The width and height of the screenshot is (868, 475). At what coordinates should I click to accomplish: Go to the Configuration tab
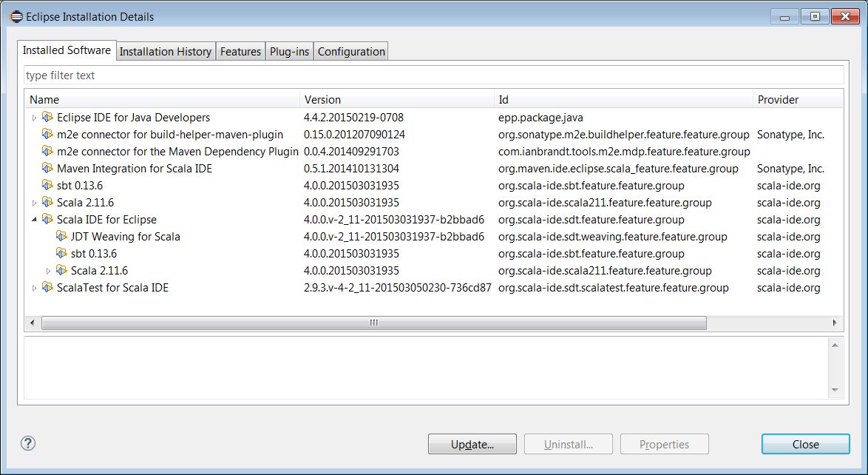click(351, 52)
